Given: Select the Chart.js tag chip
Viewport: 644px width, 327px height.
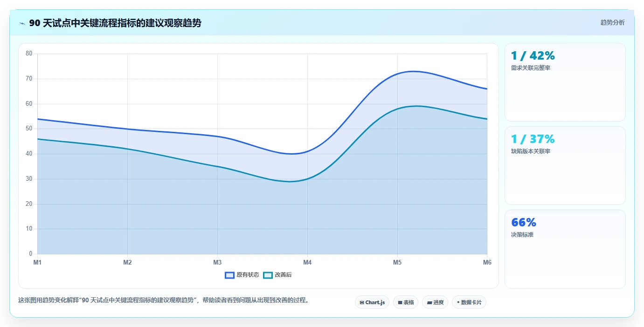Looking at the screenshot, I should 372,302.
